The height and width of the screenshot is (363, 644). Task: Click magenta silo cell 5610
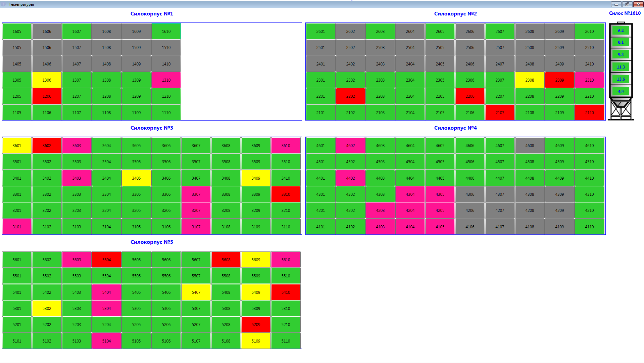pyautogui.click(x=286, y=260)
